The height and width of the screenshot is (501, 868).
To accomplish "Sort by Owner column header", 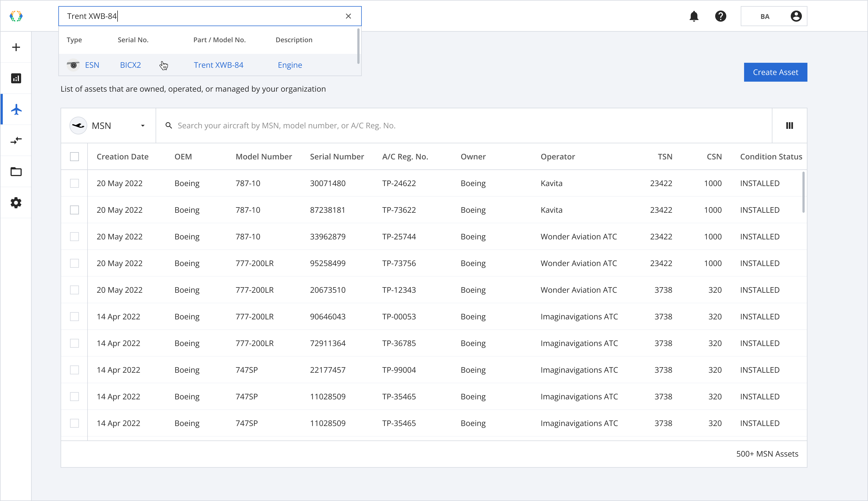I will point(473,157).
